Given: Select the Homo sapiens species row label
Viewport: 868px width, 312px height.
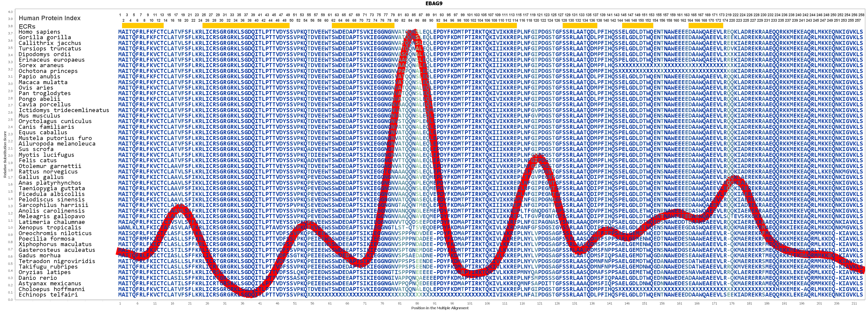Looking at the screenshot, I should tap(39, 32).
